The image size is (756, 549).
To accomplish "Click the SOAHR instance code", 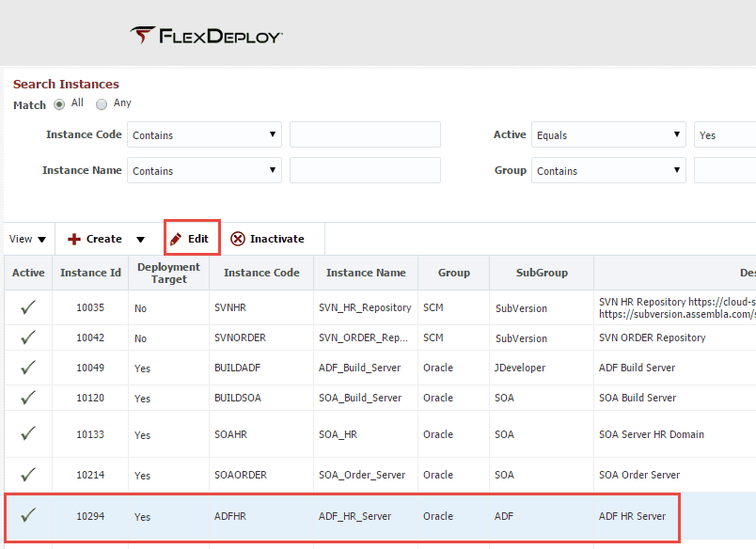I will 230,434.
